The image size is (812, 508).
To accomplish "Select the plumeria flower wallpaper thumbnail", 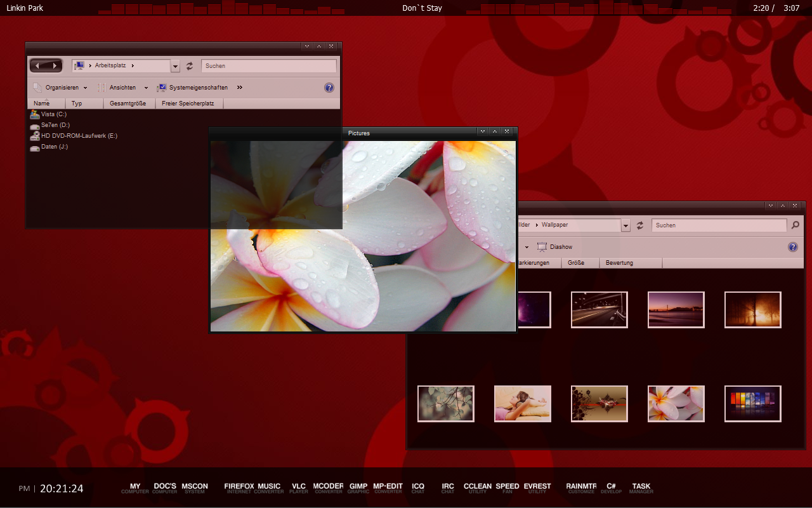I will [x=676, y=404].
